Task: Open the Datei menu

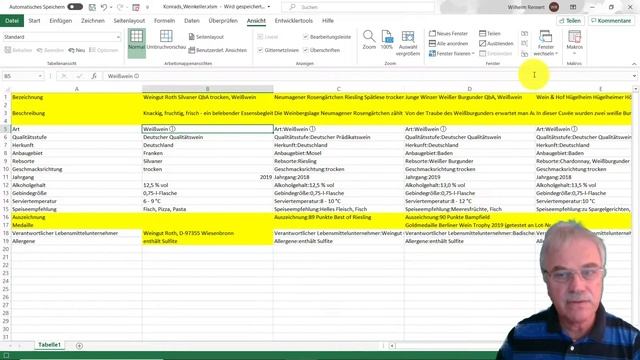Action: pyautogui.click(x=12, y=20)
